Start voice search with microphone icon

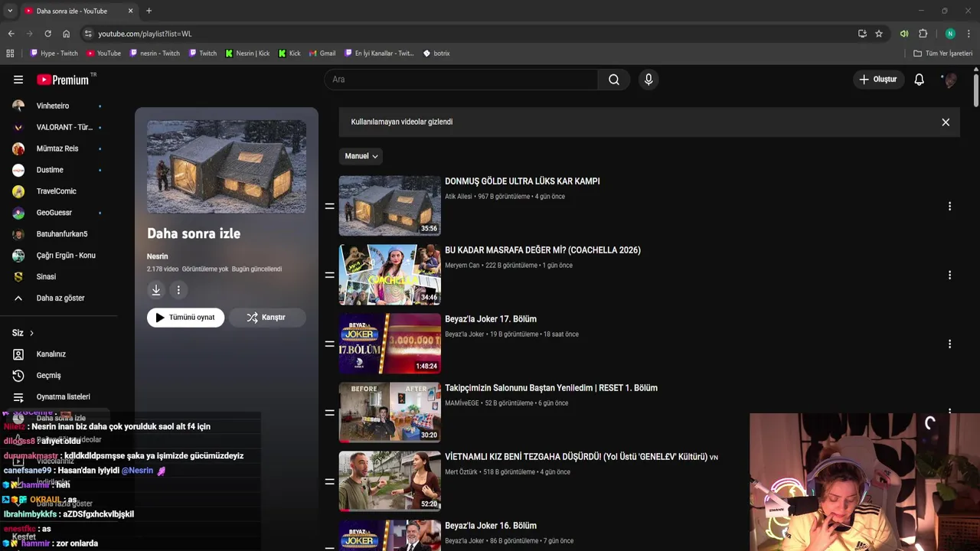[648, 80]
